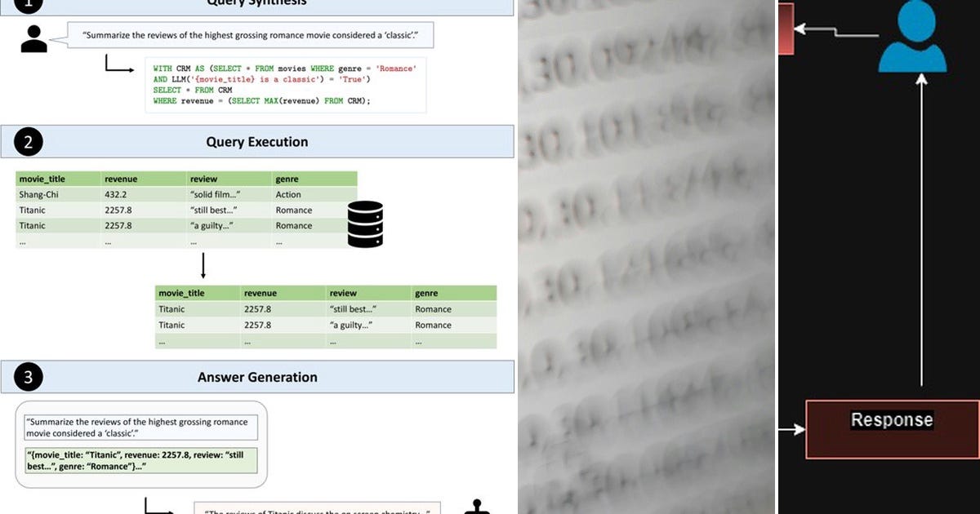980x514 pixels.
Task: Click the question box inside the Answer Generation prompt
Action: (140, 428)
